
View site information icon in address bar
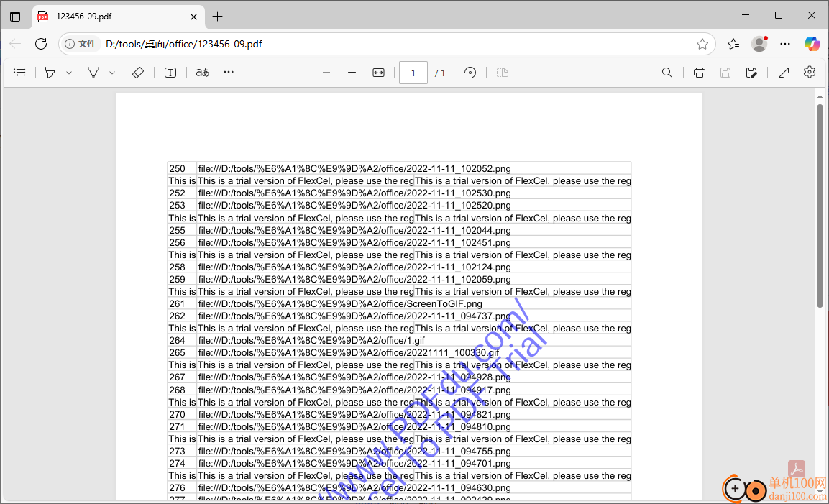click(x=69, y=44)
